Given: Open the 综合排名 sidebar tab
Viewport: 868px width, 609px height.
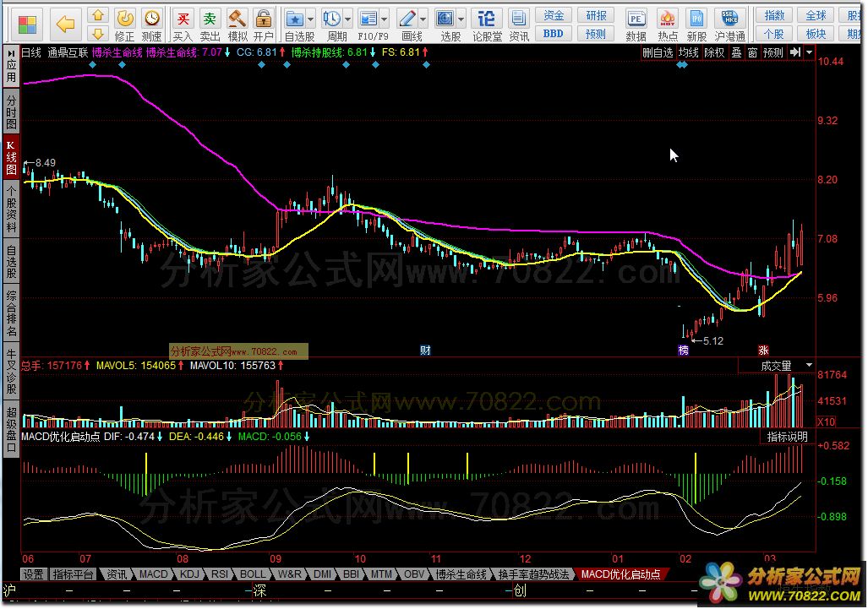Looking at the screenshot, I should pyautogui.click(x=11, y=313).
